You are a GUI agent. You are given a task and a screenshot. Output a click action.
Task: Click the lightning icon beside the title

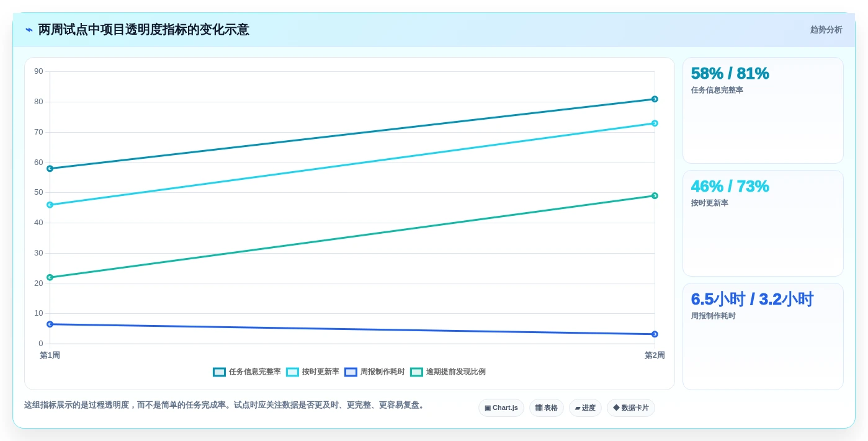point(29,30)
